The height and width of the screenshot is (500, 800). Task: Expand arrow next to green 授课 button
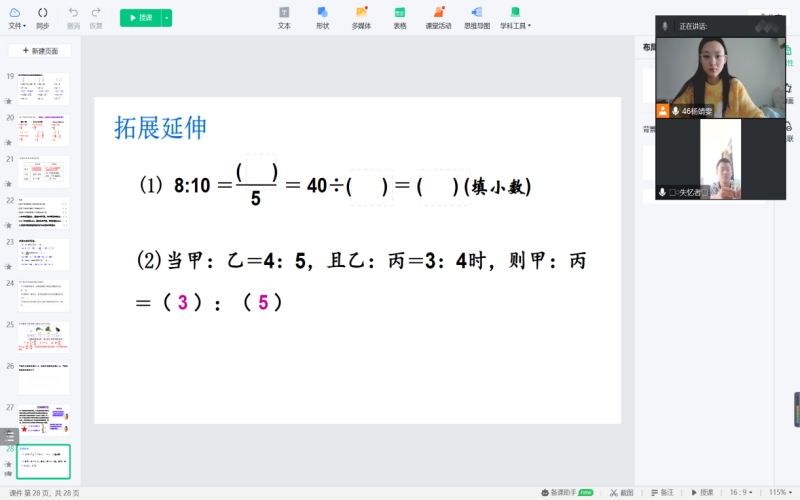[167, 18]
